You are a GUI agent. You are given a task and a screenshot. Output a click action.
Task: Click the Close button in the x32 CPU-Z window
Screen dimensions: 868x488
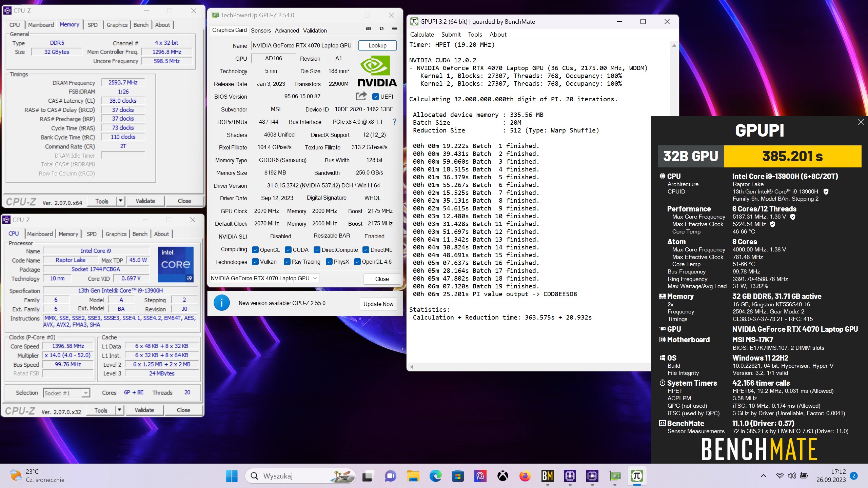coord(183,410)
